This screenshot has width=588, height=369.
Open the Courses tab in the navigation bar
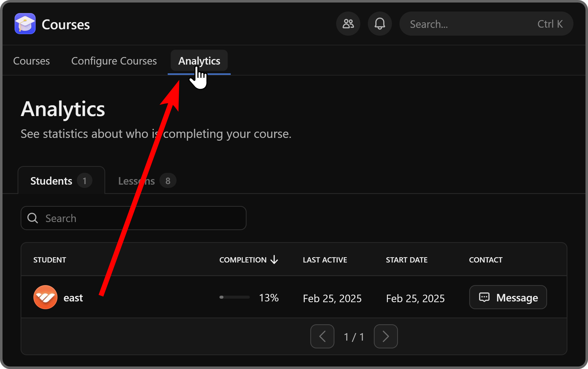click(31, 61)
